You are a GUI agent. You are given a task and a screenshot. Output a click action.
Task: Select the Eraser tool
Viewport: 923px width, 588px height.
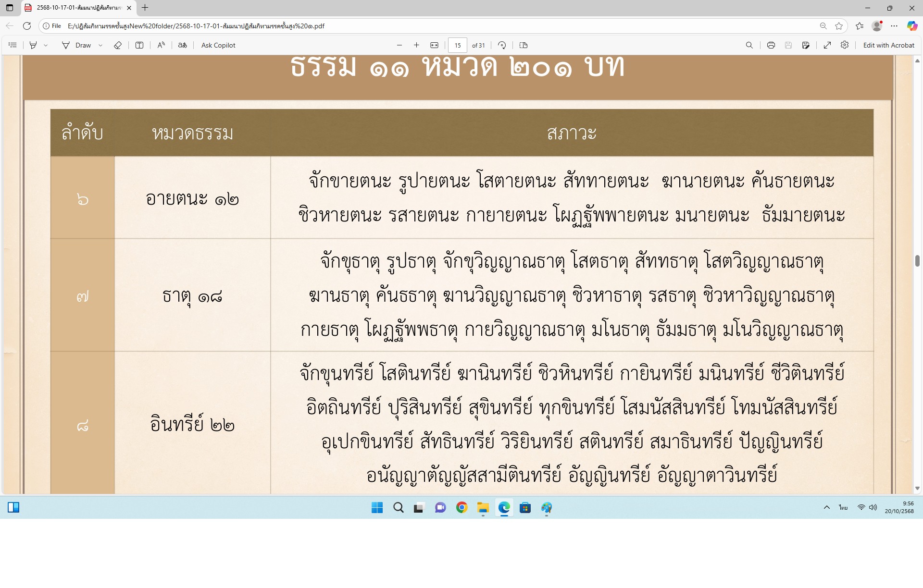pos(118,45)
